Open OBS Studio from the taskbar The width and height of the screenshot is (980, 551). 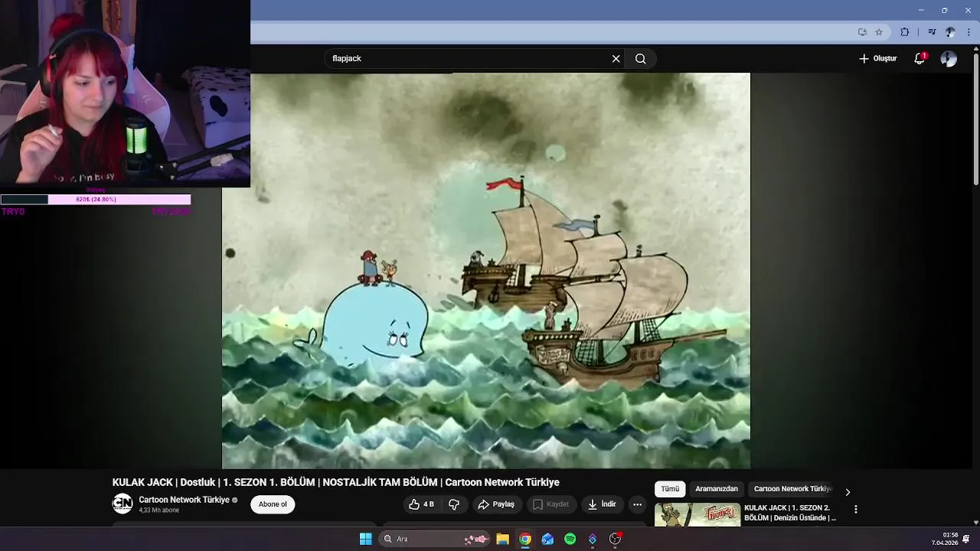coord(615,540)
